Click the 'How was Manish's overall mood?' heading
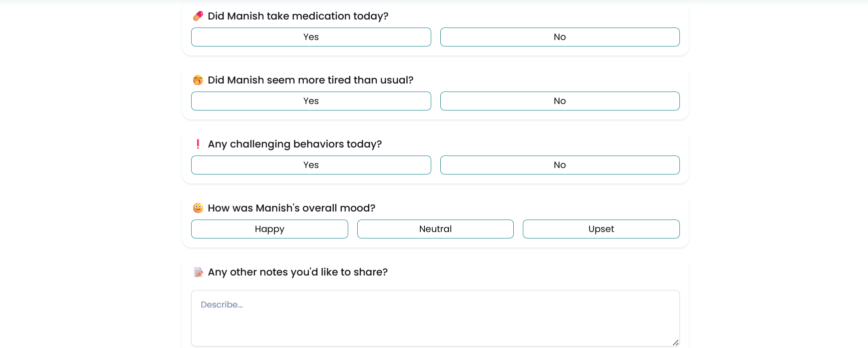 291,208
